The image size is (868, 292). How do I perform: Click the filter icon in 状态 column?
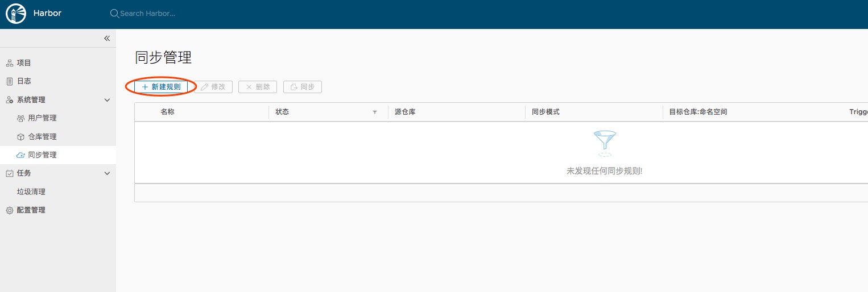[374, 112]
